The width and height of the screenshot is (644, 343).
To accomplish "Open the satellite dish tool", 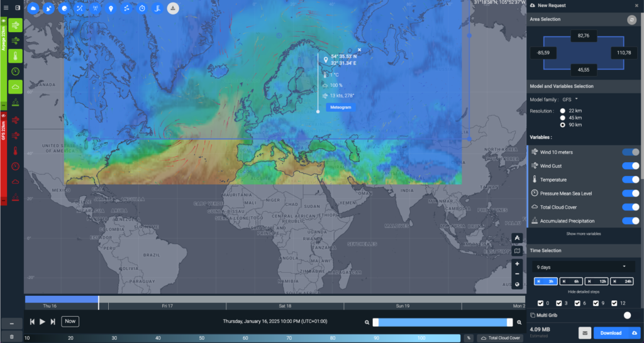I will (x=49, y=8).
